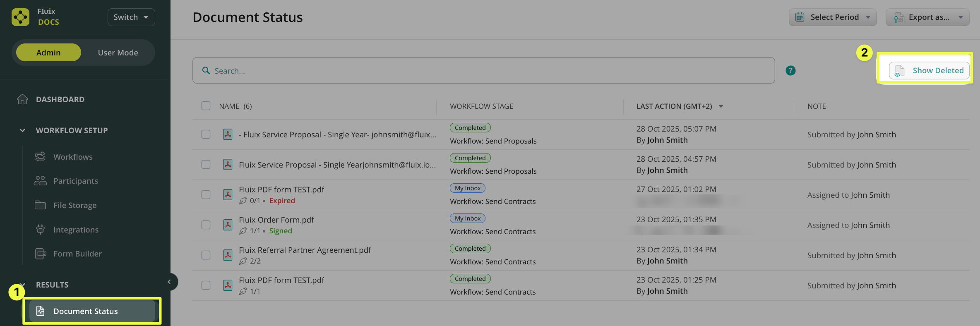Click into the Search field
The height and width of the screenshot is (326, 980).
(483, 71)
